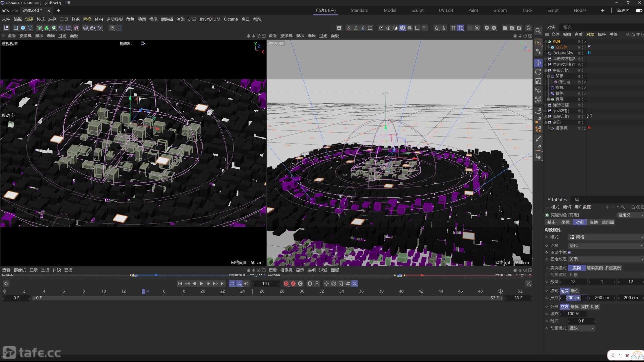Viewport: 644px width, 362px height.
Task: Toggle enable checkmark for 简易 effector
Action: click(585, 76)
